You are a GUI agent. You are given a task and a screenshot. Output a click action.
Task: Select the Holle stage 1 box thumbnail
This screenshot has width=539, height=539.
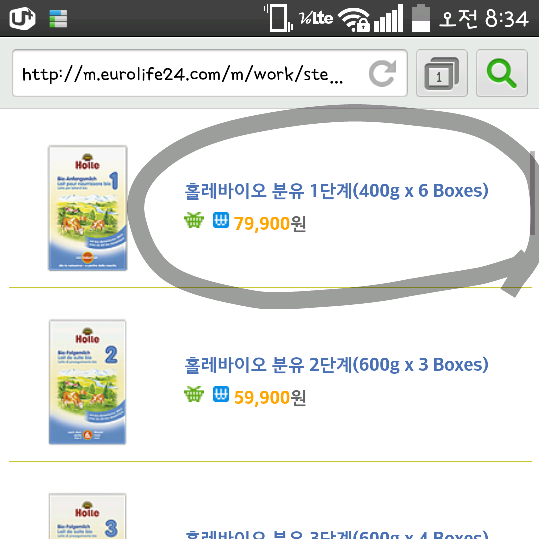point(88,208)
